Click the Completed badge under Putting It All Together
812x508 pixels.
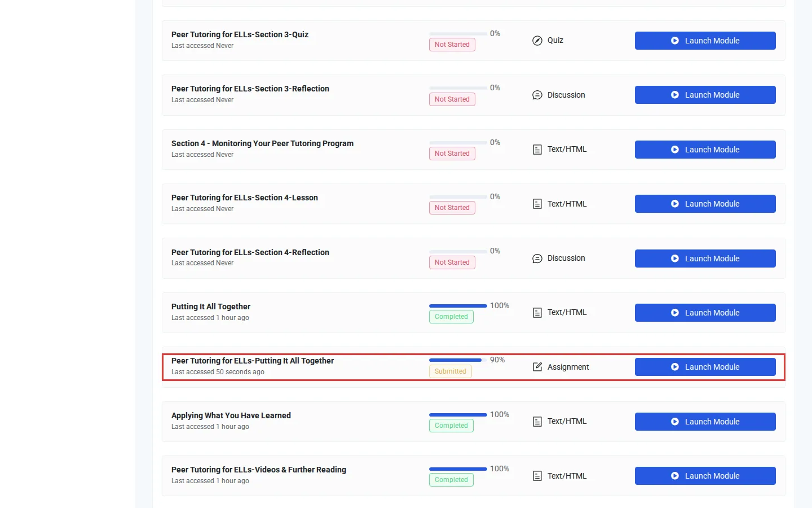[451, 317]
